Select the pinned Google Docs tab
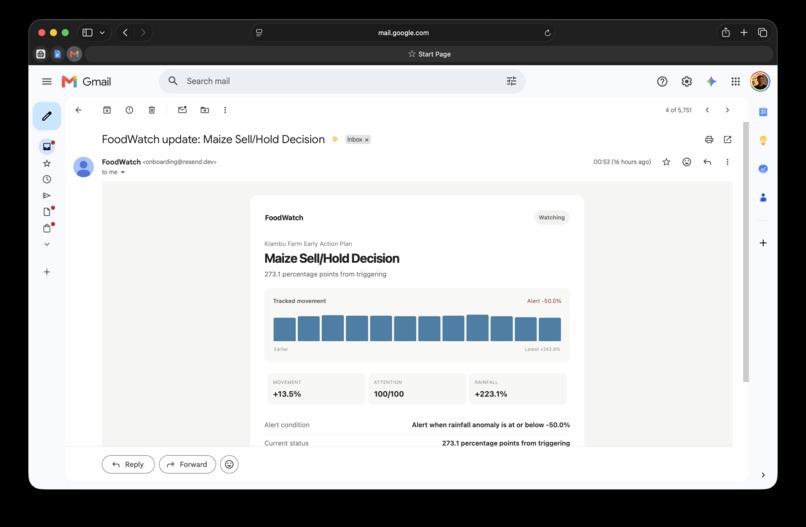The height and width of the screenshot is (527, 806). 58,54
